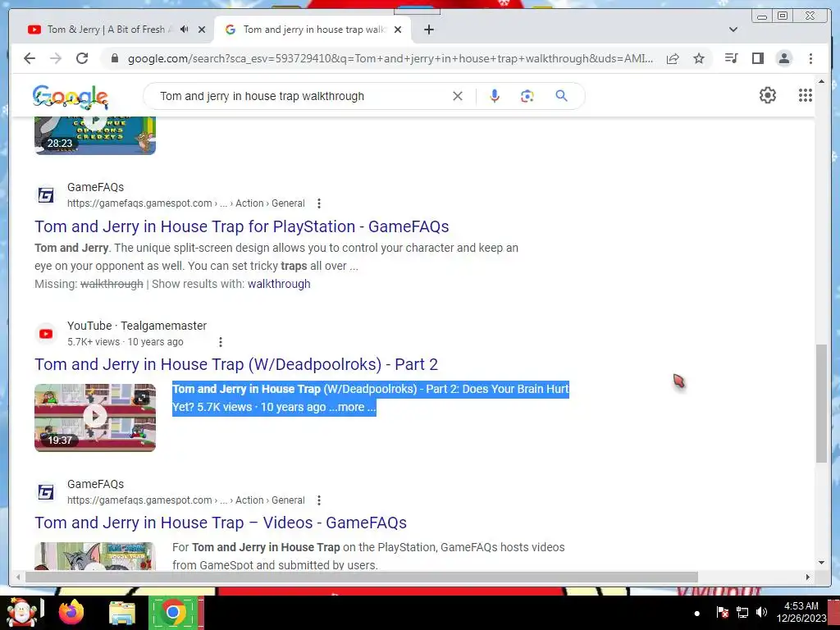Click the scroll up arrow of page
Screen dimensions: 840x630
coord(821,81)
